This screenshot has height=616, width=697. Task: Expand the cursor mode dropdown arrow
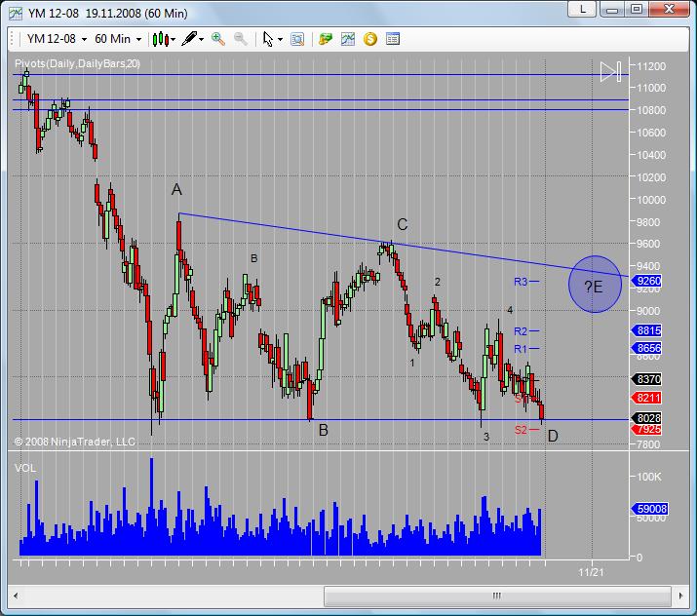click(x=280, y=40)
